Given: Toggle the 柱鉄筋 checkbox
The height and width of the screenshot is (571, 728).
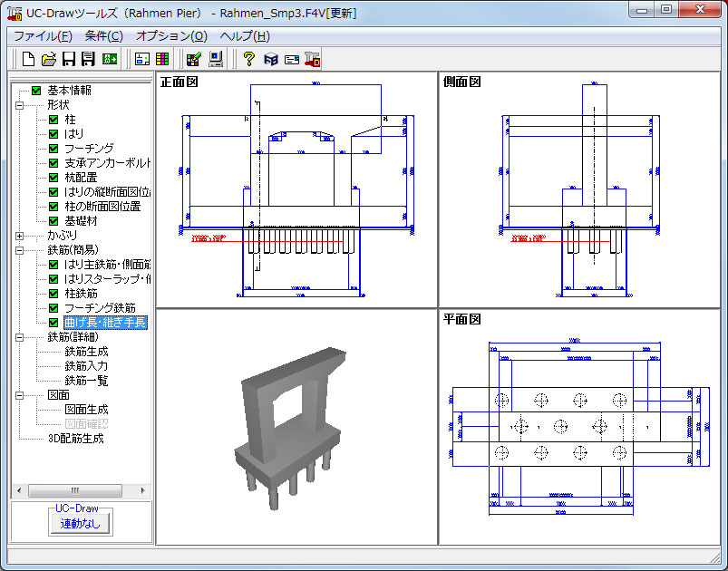Looking at the screenshot, I should [x=53, y=294].
